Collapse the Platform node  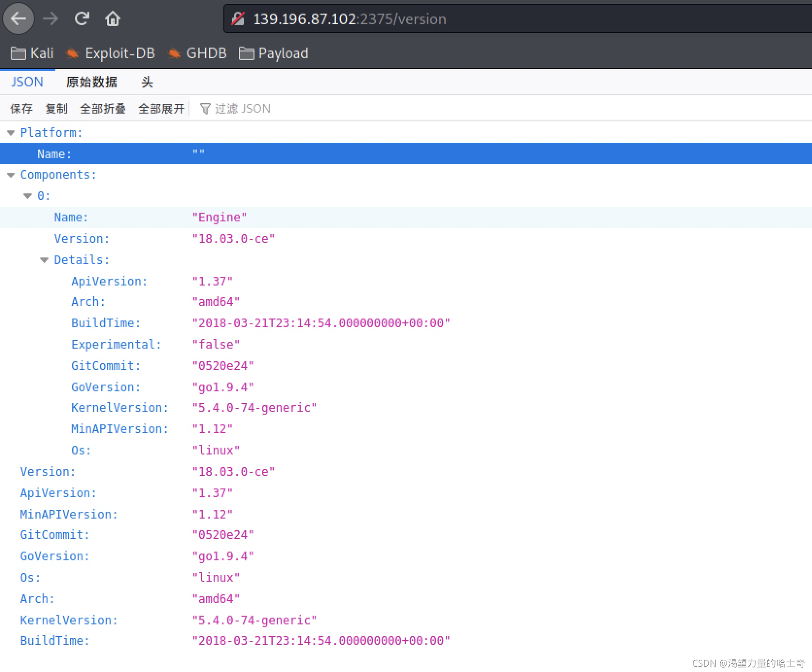[11, 133]
